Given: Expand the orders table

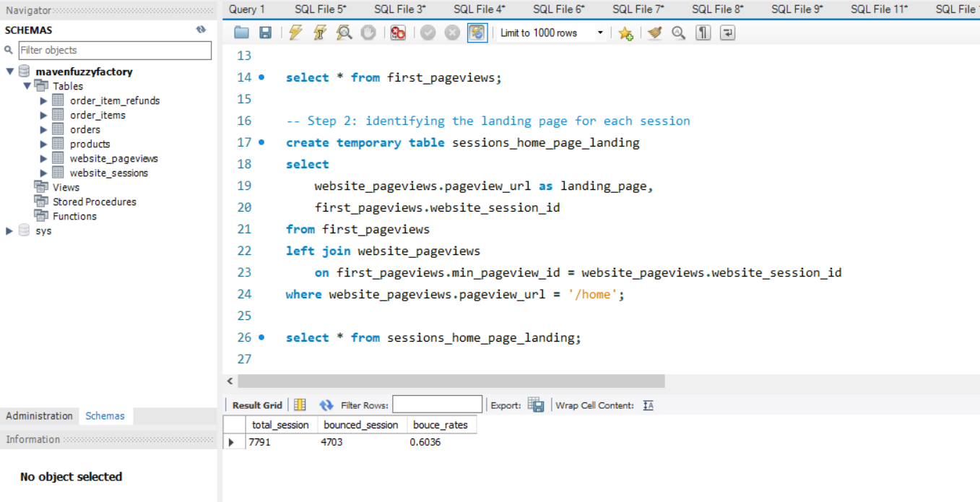Looking at the screenshot, I should 44,129.
